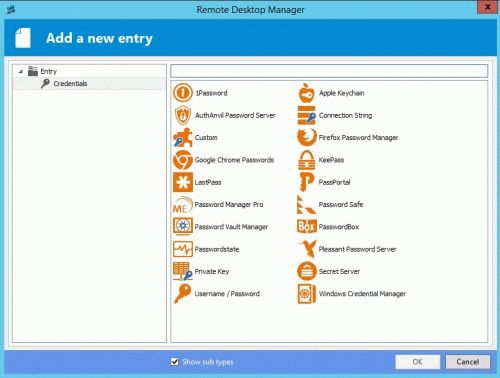Click the Username / Password key icon

(183, 294)
